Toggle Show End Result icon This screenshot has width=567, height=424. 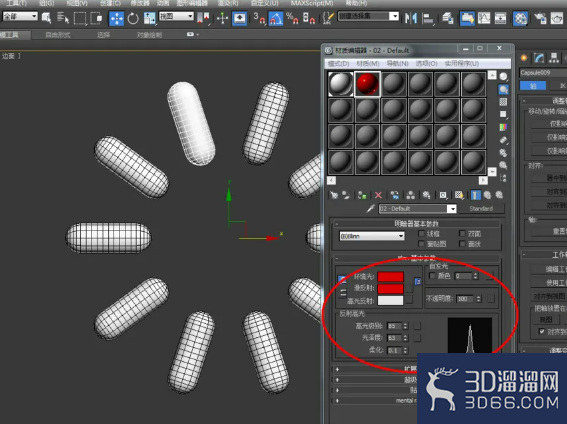[476, 195]
